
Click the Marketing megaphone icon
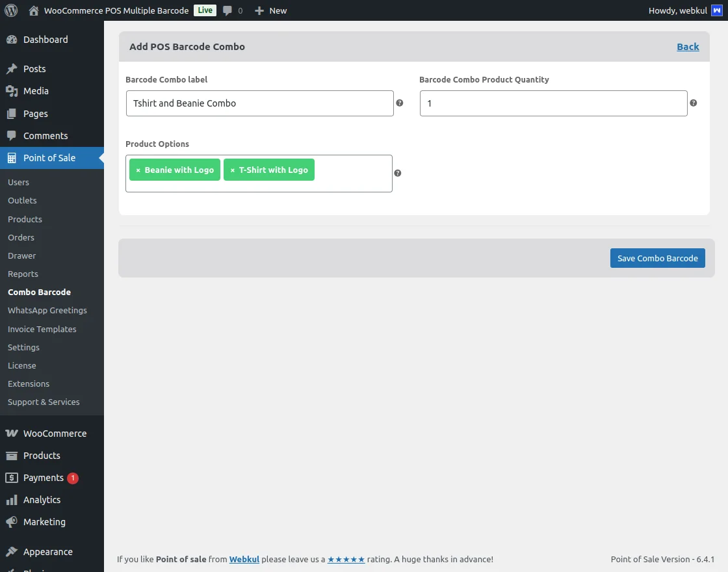pyautogui.click(x=13, y=521)
